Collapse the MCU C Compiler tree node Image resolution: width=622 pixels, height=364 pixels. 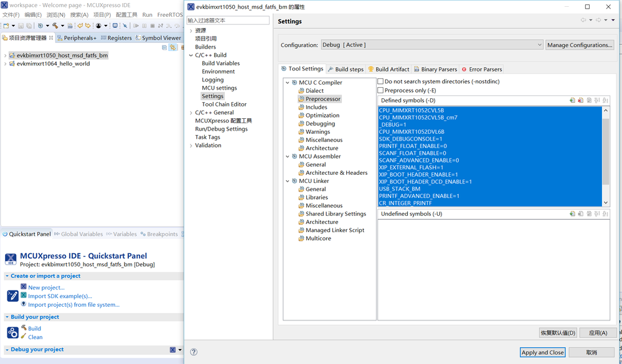point(288,83)
